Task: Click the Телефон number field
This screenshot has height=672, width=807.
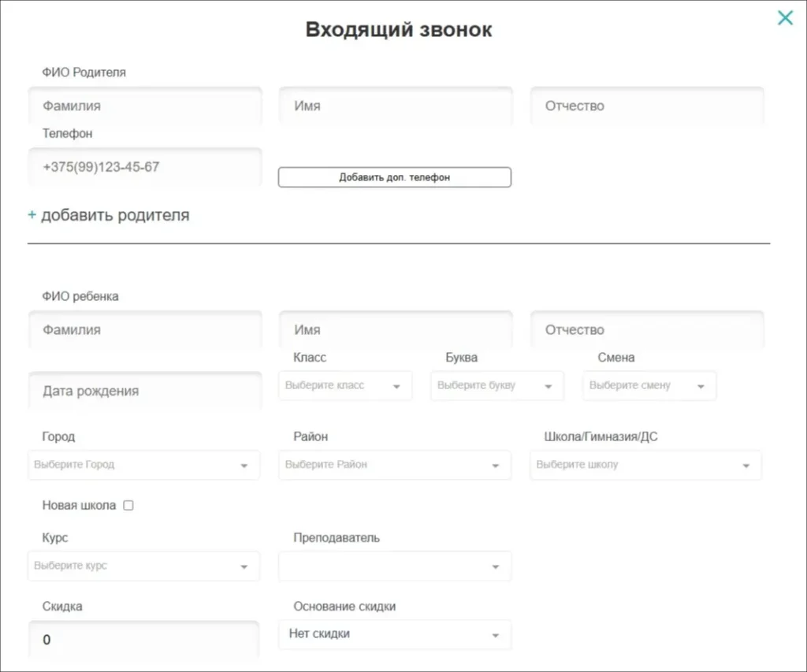Action: [x=145, y=166]
